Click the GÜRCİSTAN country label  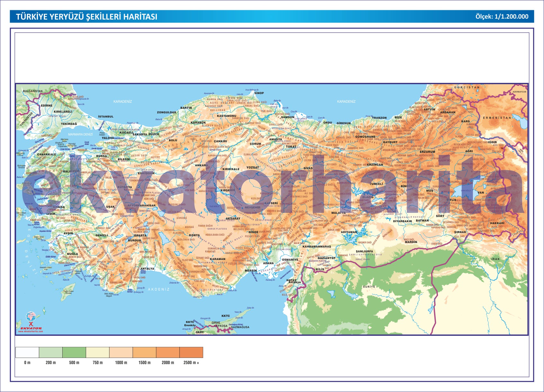(x=467, y=87)
